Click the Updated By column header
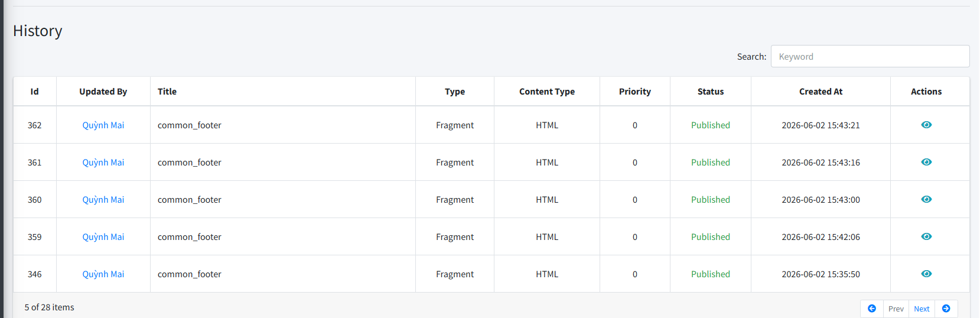This screenshot has height=318, width=980. (103, 92)
